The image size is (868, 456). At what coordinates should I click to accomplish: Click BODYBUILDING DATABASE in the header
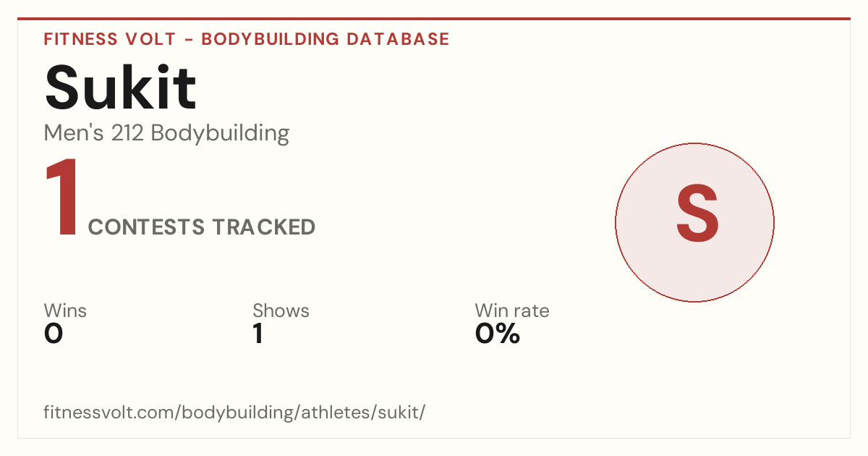tap(325, 39)
